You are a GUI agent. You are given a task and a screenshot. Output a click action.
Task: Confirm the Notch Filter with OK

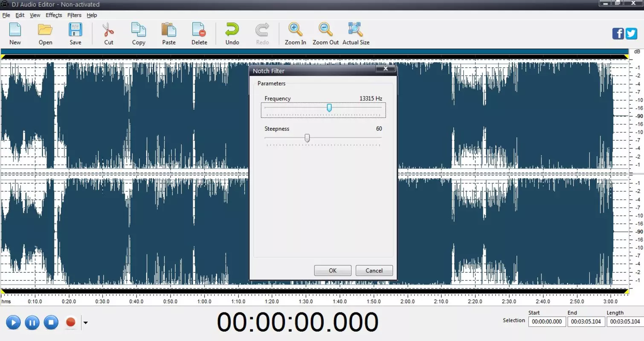click(x=333, y=271)
